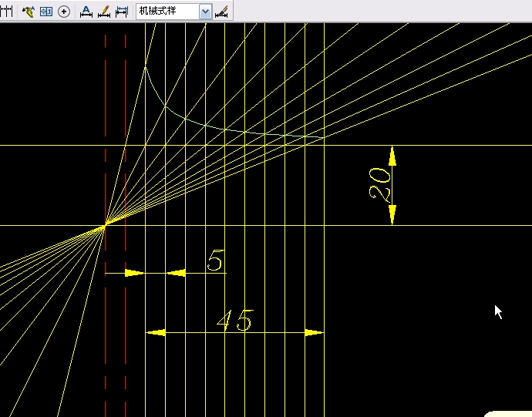This screenshot has height=417, width=532.
Task: Select the Center Mark tool
Action: (64, 12)
